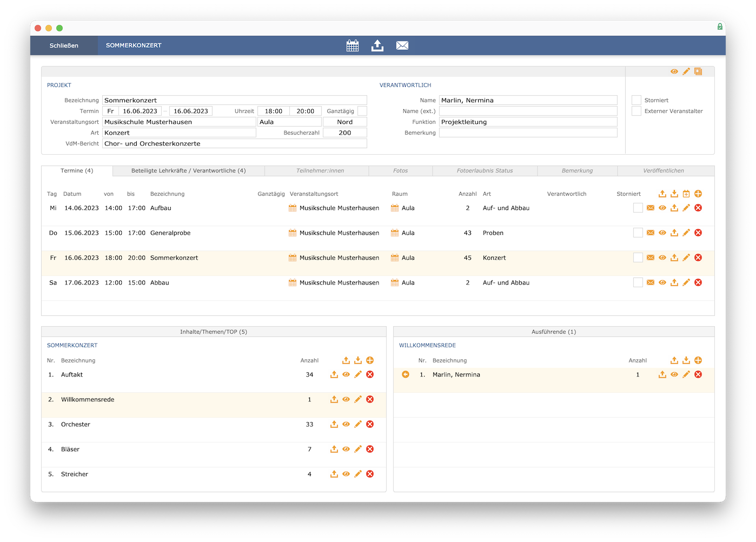
Task: Open the Fotoerlaubnis Status tab
Action: point(485,171)
